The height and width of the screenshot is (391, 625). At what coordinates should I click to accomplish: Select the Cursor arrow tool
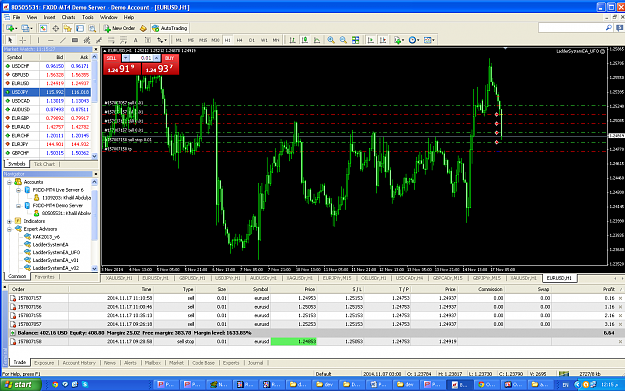pos(10,40)
